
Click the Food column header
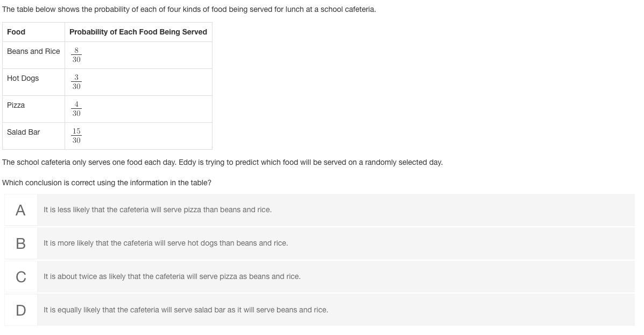click(34, 32)
